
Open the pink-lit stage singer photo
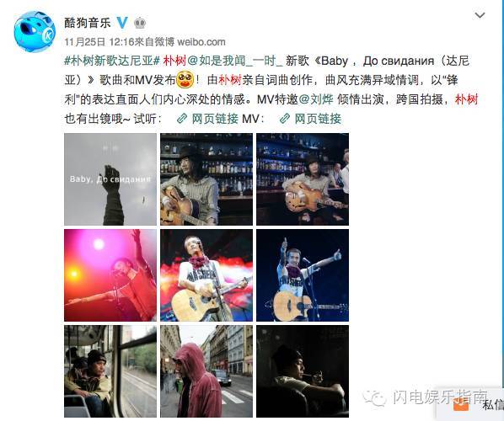click(110, 275)
